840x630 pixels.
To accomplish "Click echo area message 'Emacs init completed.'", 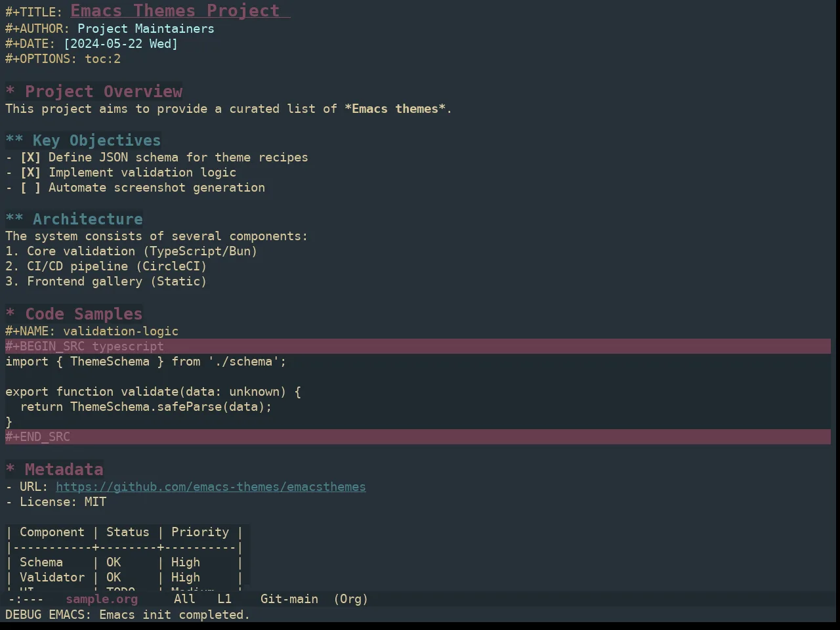I will click(x=175, y=615).
